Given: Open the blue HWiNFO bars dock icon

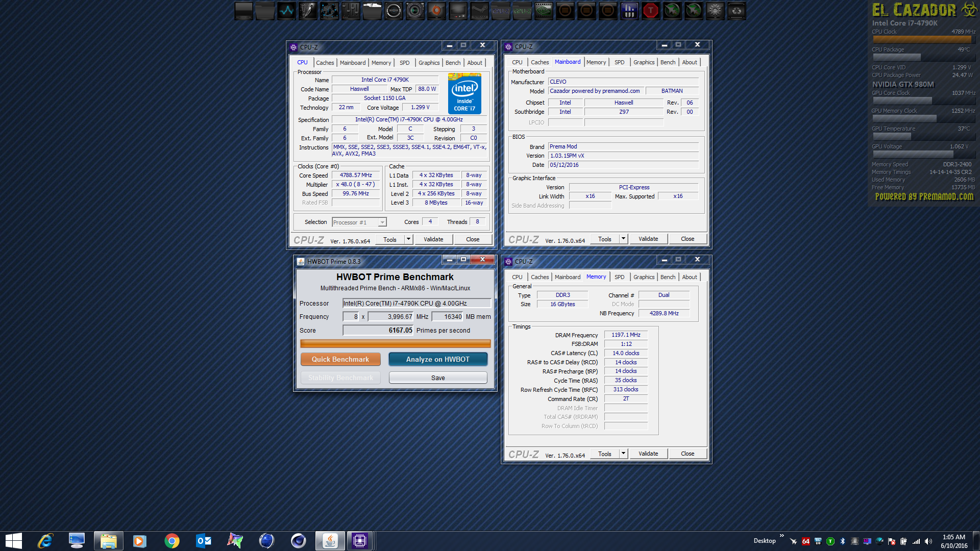Looking at the screenshot, I should pyautogui.click(x=629, y=11).
